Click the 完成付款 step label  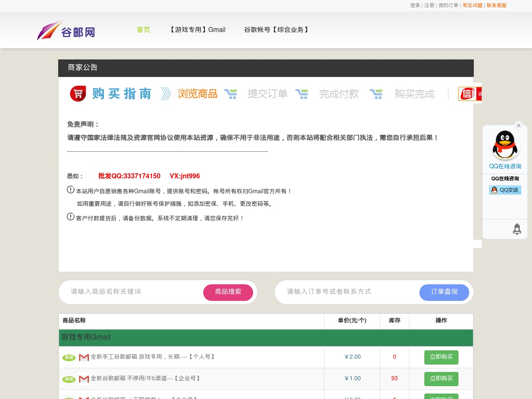pos(339,94)
